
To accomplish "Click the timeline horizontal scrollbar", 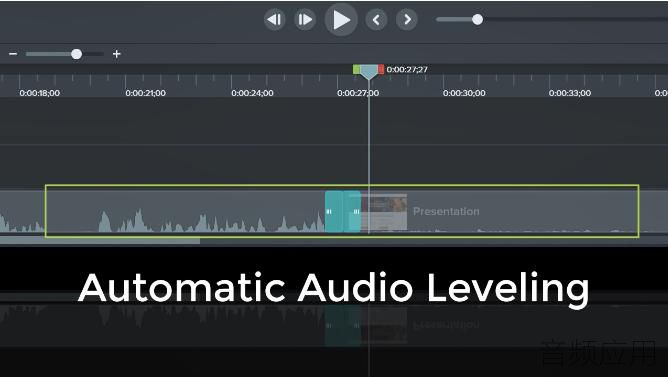I will [x=100, y=241].
